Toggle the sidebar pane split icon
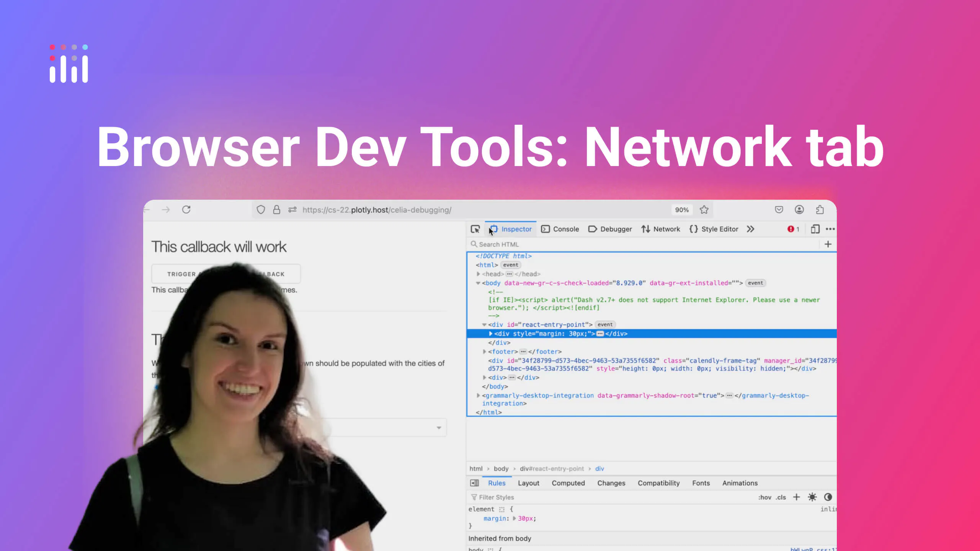 pos(474,483)
